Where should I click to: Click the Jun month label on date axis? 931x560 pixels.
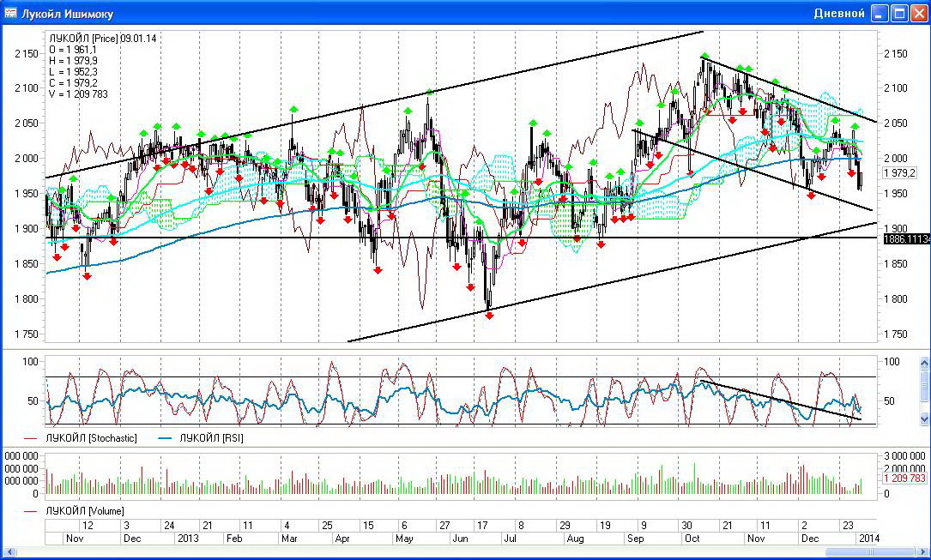(x=460, y=538)
